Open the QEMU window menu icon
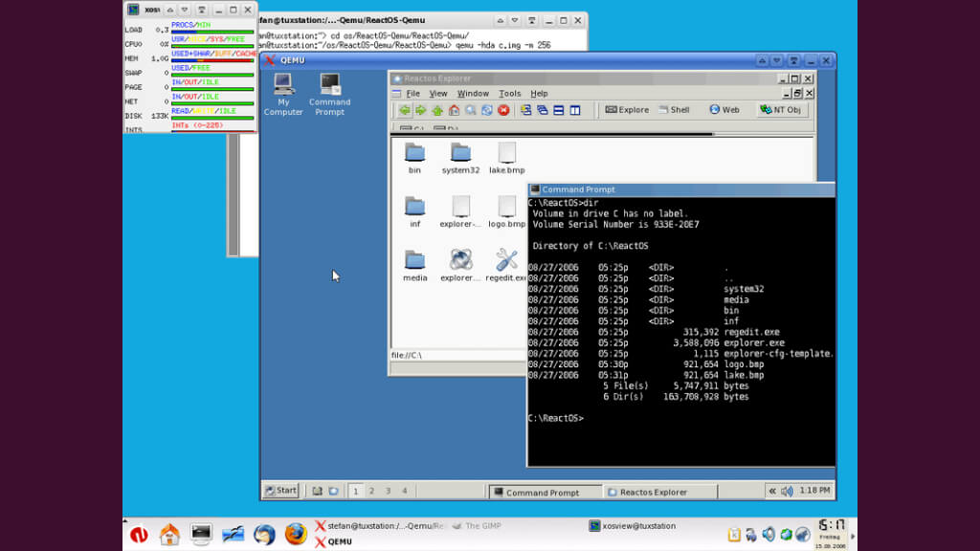 coord(270,60)
